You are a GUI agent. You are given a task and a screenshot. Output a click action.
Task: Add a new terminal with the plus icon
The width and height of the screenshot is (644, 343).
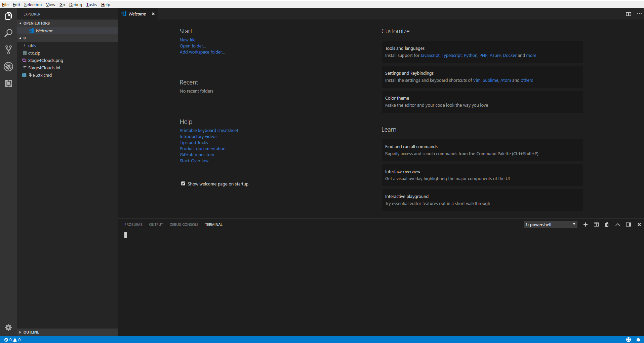click(x=586, y=224)
